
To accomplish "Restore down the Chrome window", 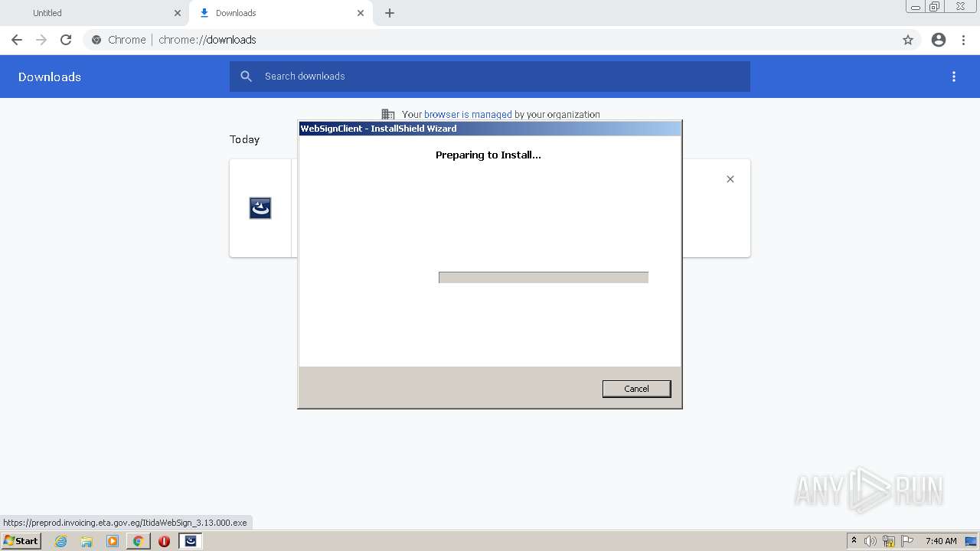I will click(935, 7).
